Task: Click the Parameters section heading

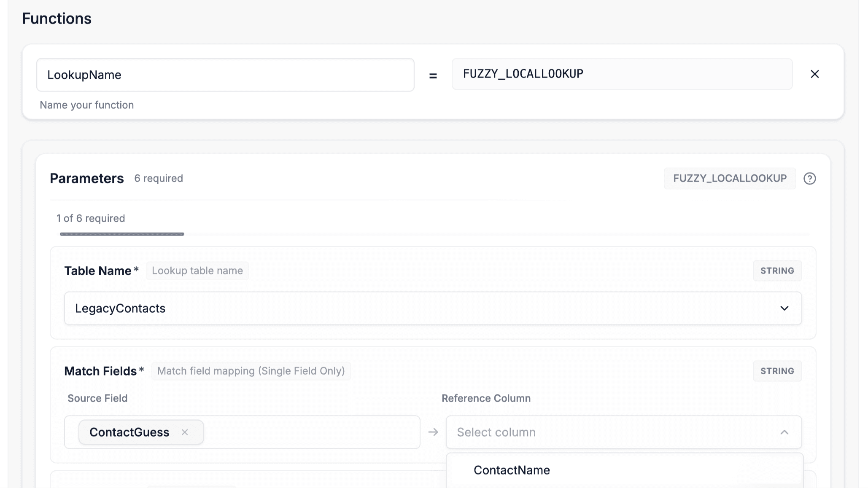Action: tap(87, 178)
